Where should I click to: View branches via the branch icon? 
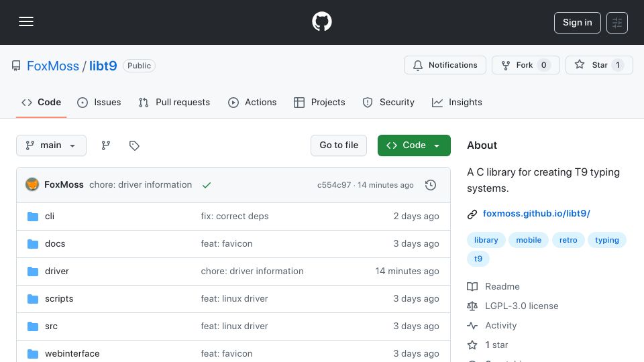(x=106, y=145)
